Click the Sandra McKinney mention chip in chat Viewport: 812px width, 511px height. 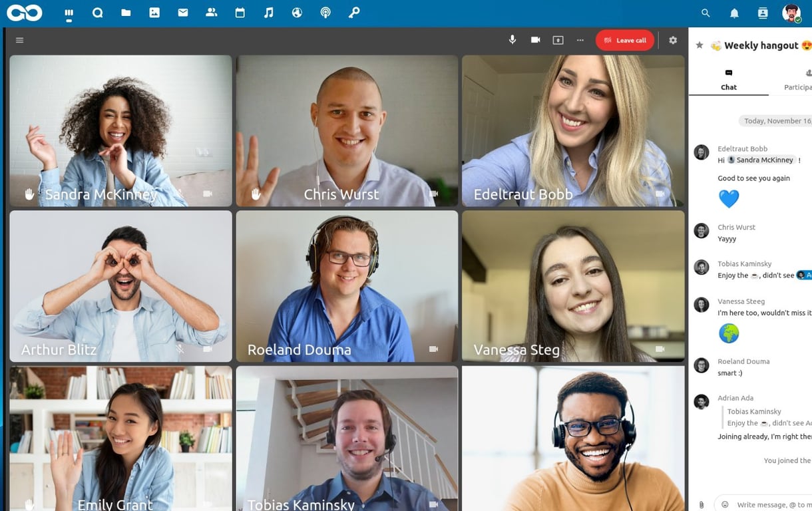tap(761, 160)
